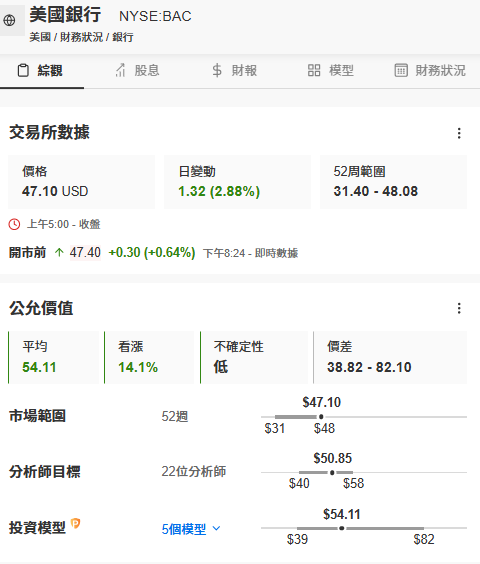Go to the 財務狀況 tab
Image resolution: width=480 pixels, height=564 pixels.
coord(430,70)
